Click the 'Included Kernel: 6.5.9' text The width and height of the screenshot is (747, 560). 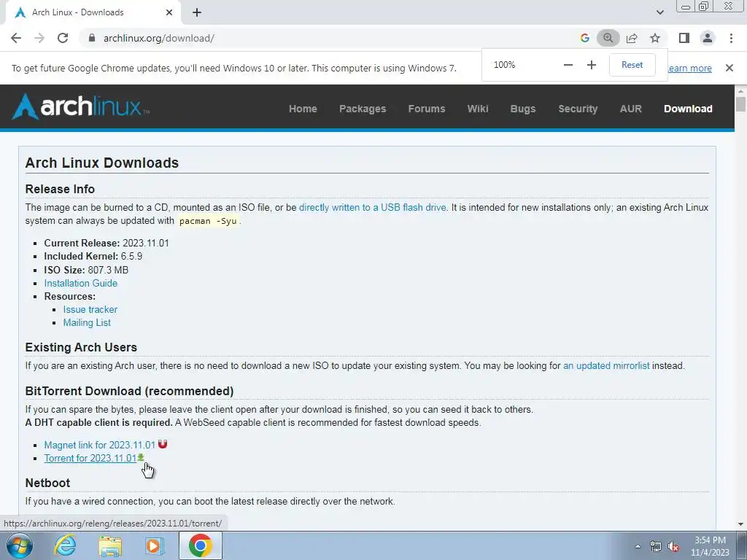click(93, 256)
